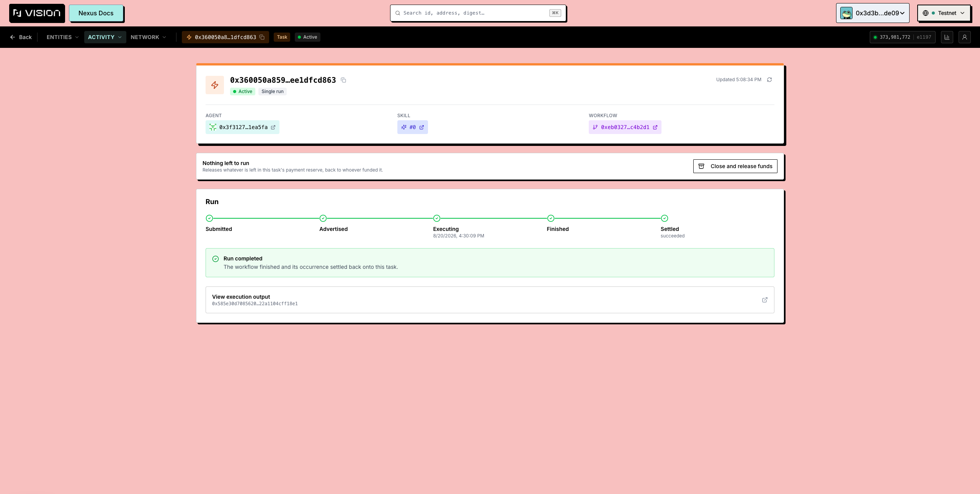Click the lightning task icon in header card
The image size is (980, 494).
(x=215, y=85)
